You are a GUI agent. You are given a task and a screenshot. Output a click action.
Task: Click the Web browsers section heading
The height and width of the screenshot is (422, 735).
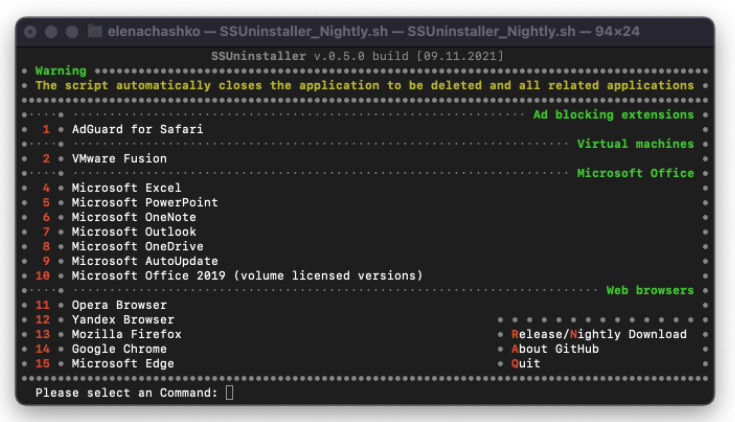point(650,290)
